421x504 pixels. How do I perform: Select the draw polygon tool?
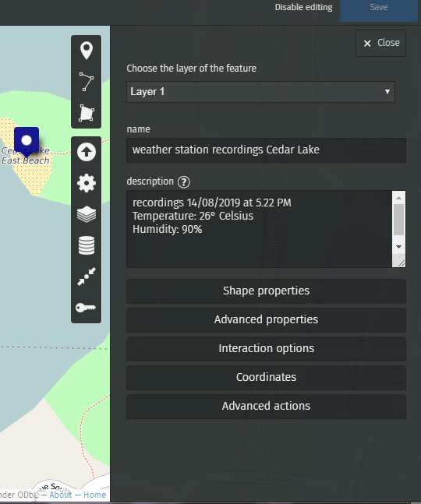point(87,113)
